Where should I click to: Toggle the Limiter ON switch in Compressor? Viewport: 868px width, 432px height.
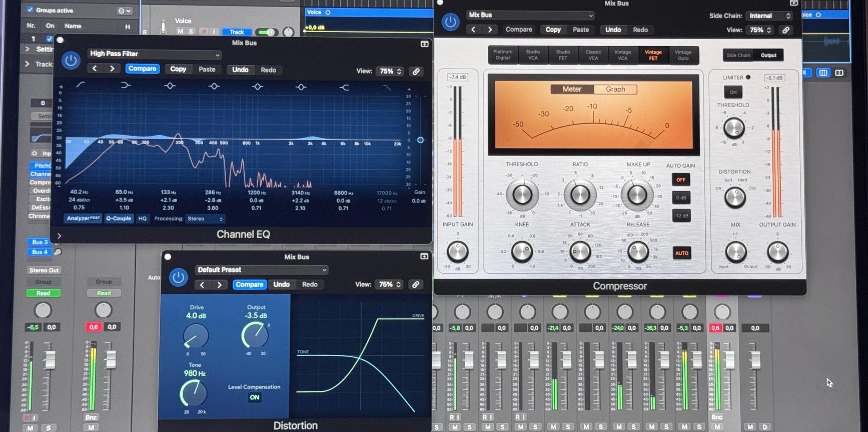(x=733, y=92)
